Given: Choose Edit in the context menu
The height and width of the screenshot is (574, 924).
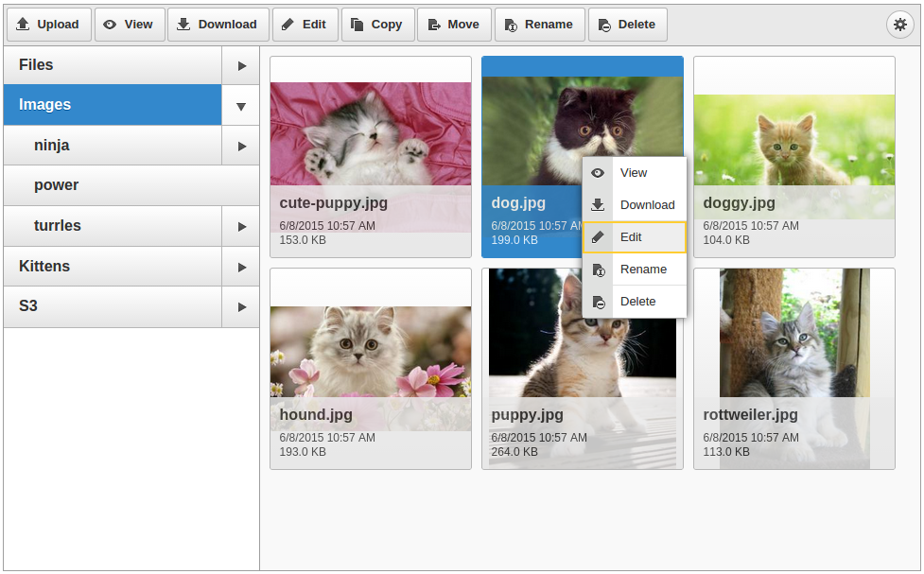Looking at the screenshot, I should click(x=634, y=237).
